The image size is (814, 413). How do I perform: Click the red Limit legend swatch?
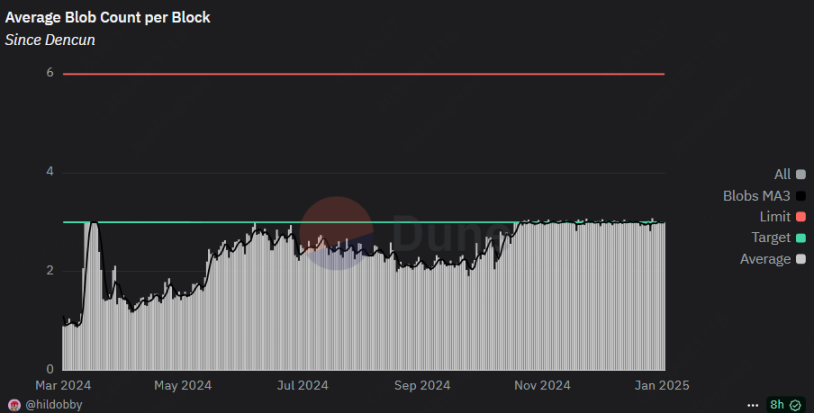801,216
